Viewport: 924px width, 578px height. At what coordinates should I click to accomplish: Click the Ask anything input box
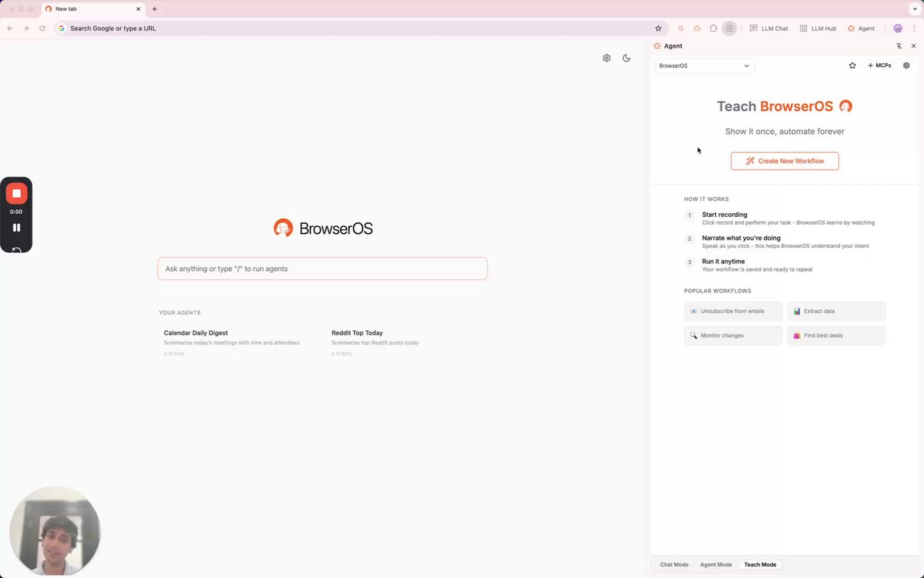[x=323, y=269]
